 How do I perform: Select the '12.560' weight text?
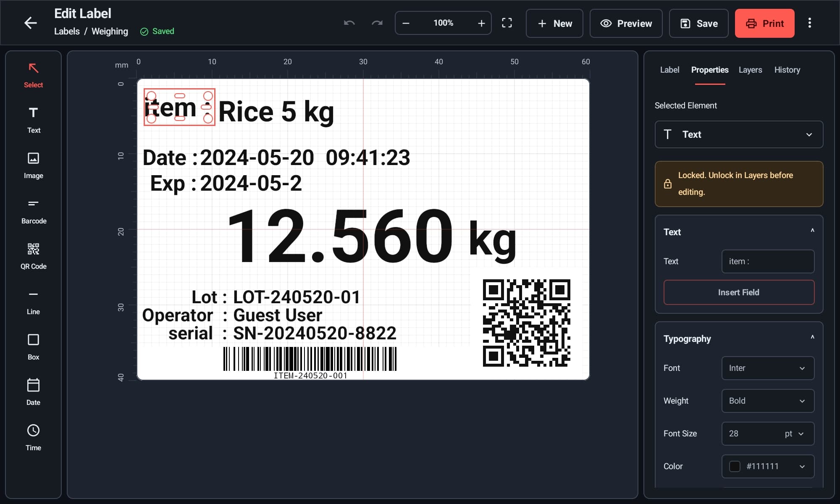coord(340,236)
